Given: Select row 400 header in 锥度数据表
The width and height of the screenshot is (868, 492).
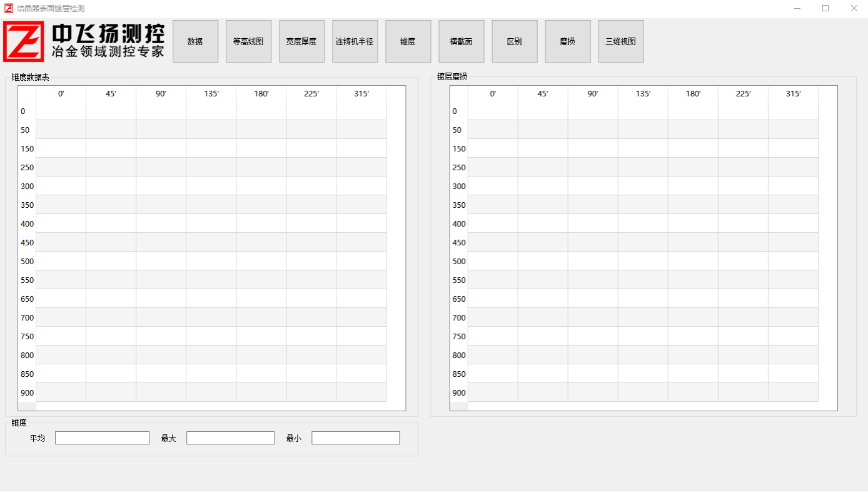Looking at the screenshot, I should [27, 223].
